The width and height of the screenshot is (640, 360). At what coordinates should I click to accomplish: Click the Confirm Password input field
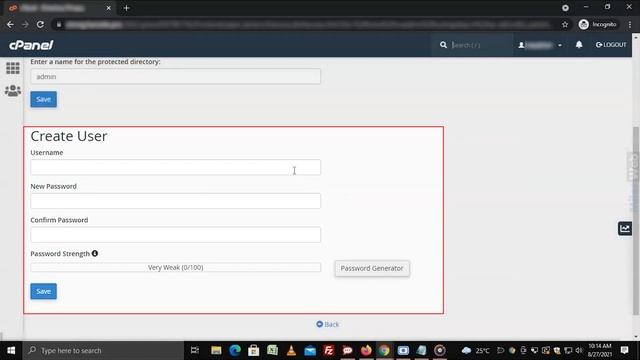[176, 235]
